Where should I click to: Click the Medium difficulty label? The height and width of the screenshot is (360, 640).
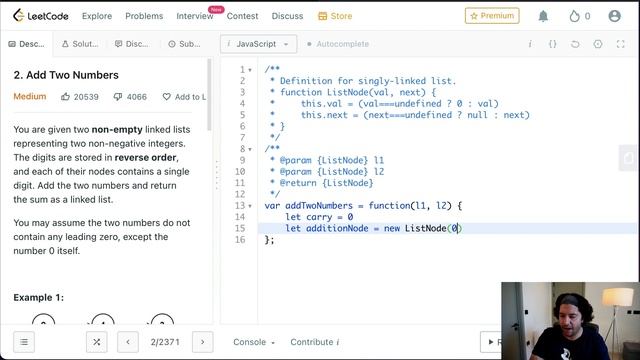tap(30, 96)
